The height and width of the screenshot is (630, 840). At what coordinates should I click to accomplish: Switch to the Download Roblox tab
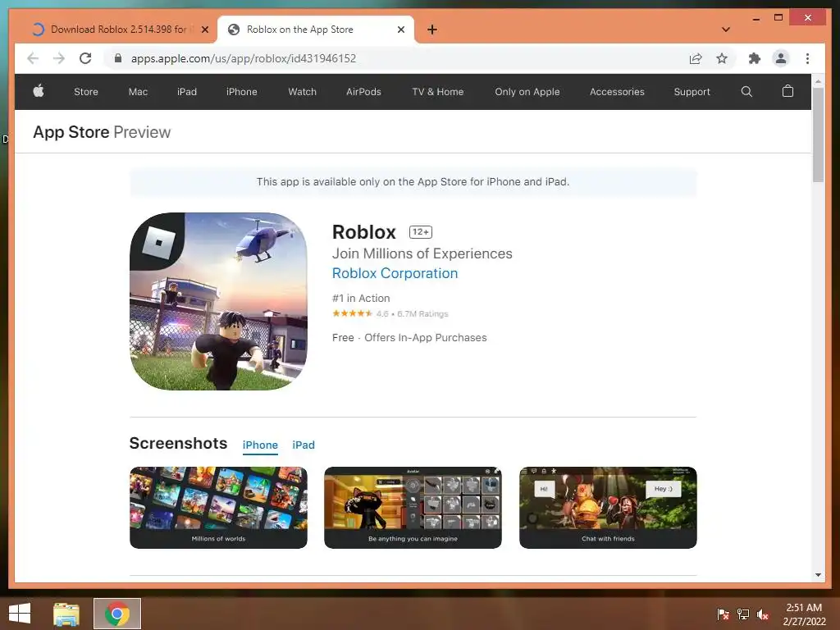click(x=119, y=30)
